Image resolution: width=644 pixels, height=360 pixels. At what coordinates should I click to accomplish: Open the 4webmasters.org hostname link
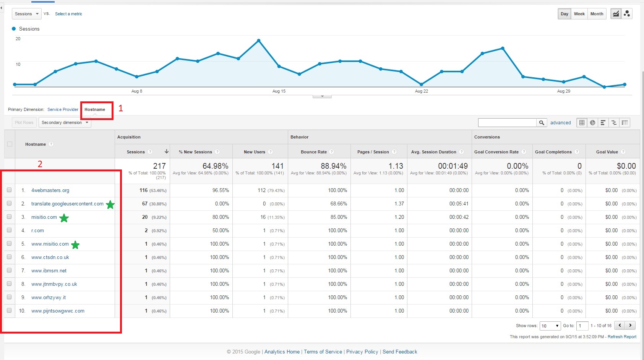click(x=50, y=190)
